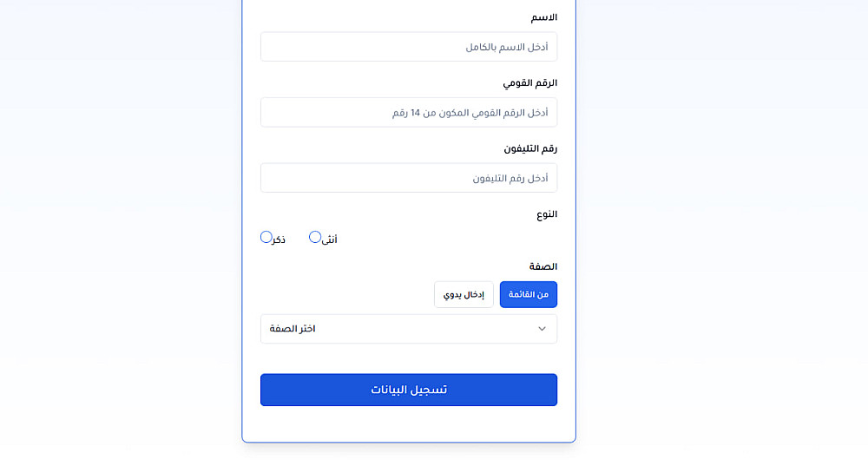Viewport: 868px width, 466px height.
Task: Click into the phone number field
Action: click(408, 178)
